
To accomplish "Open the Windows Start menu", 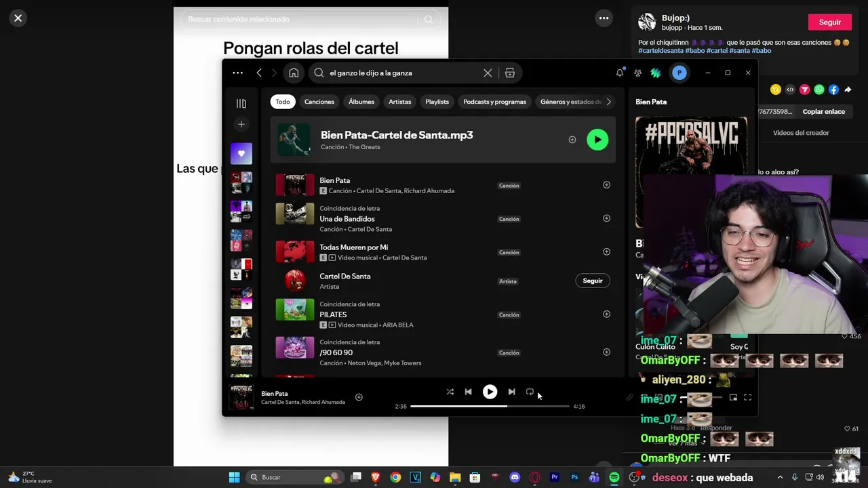I will point(234,477).
